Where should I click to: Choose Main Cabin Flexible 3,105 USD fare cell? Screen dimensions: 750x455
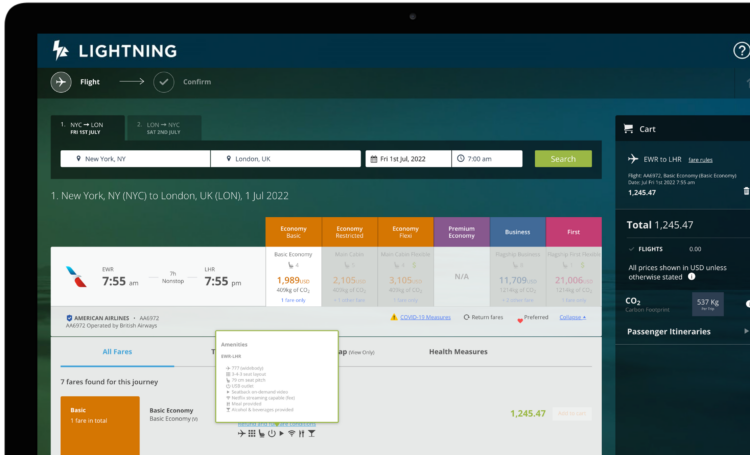pos(406,277)
